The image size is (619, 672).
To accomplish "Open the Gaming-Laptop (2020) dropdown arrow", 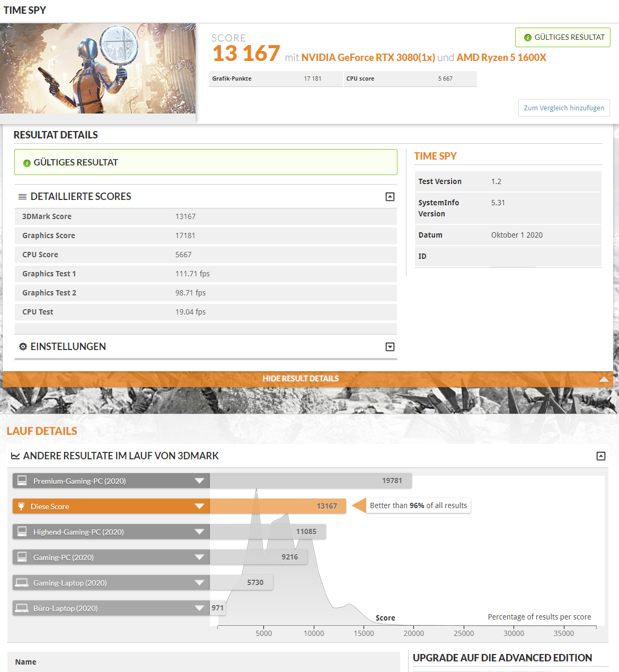I will tap(199, 583).
